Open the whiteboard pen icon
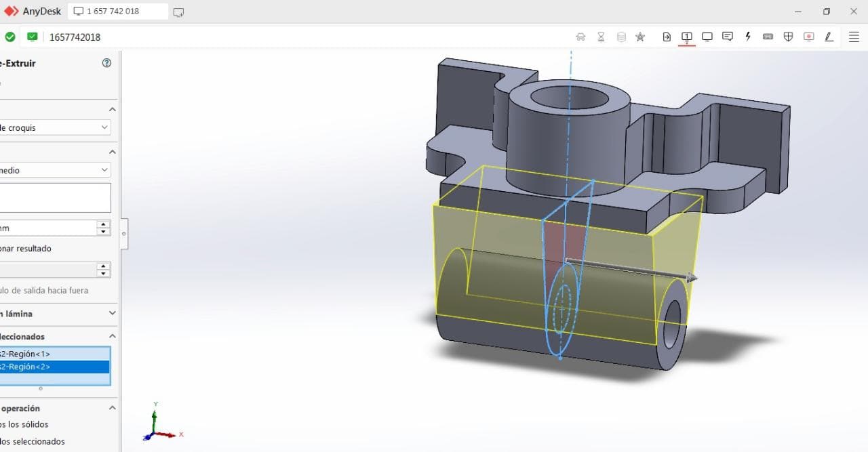The width and height of the screenshot is (868, 452). coord(829,37)
